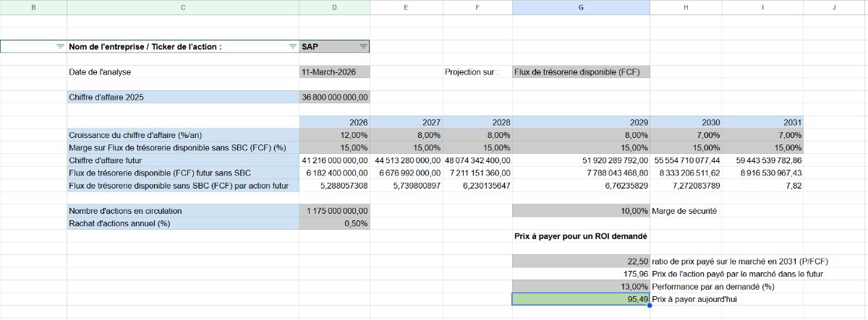Image resolution: width=868 pixels, height=320 pixels.
Task: Select the year header '2030'
Action: pos(686,123)
